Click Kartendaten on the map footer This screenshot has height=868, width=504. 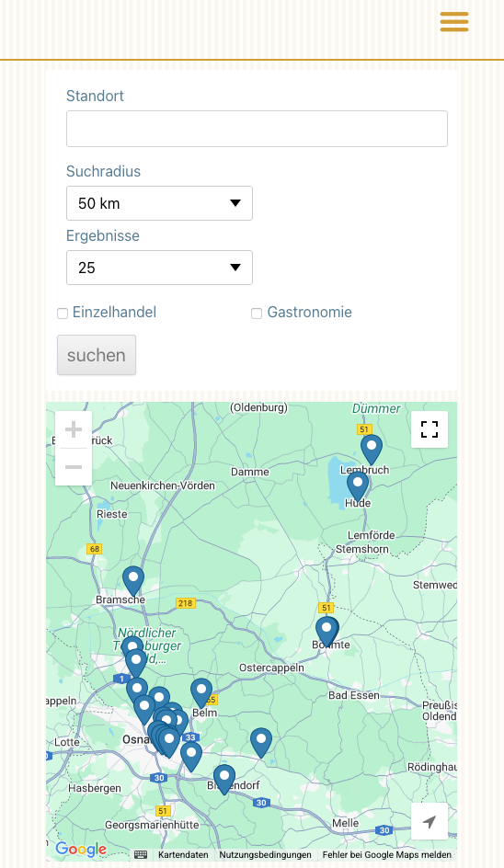click(x=183, y=855)
